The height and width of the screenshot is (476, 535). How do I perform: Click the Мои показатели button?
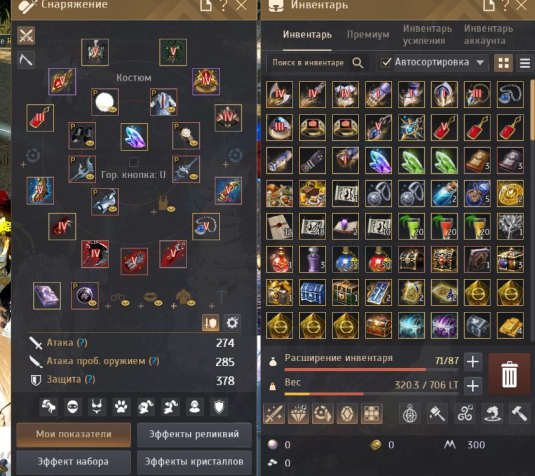[74, 434]
